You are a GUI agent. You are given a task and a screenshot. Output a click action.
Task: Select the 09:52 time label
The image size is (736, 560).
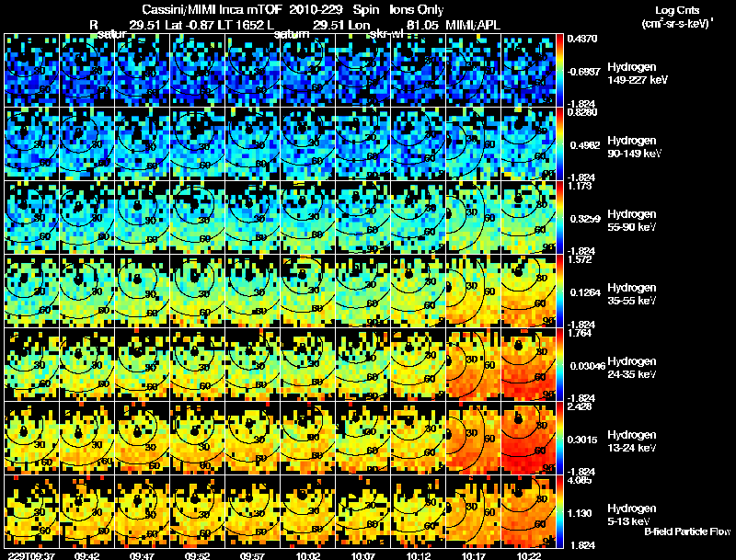[x=197, y=555]
